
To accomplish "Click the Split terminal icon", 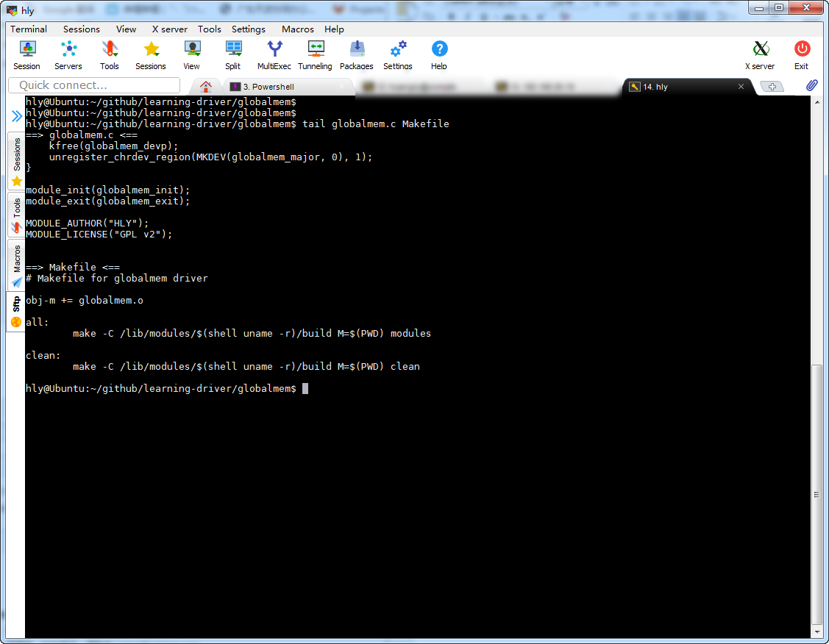I will (232, 55).
